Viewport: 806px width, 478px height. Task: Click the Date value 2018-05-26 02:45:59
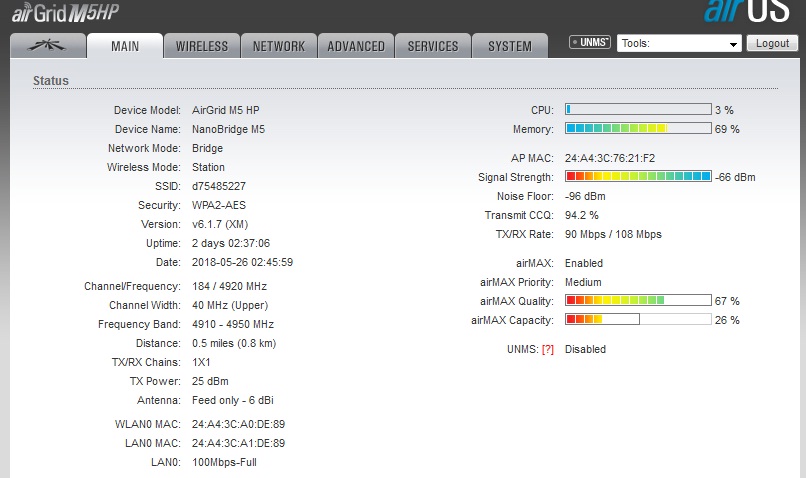243,262
